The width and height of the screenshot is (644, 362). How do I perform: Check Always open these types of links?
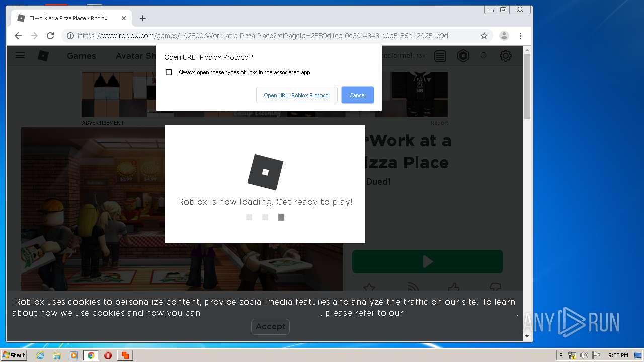click(x=169, y=72)
